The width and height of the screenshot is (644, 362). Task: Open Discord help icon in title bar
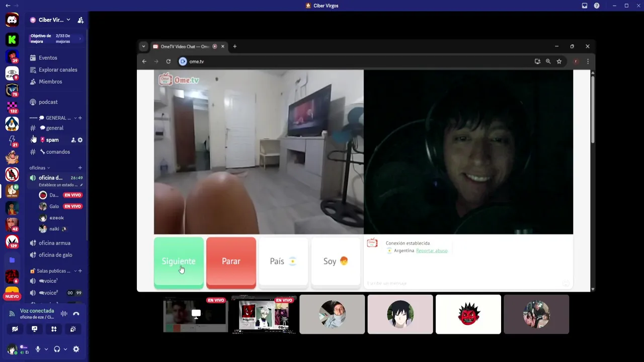[597, 6]
